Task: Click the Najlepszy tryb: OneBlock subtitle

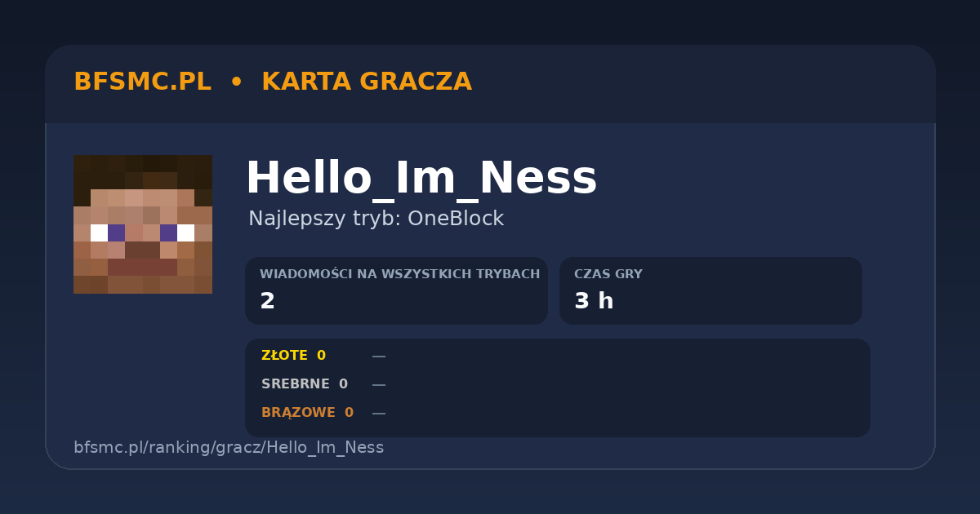Action: (x=376, y=219)
